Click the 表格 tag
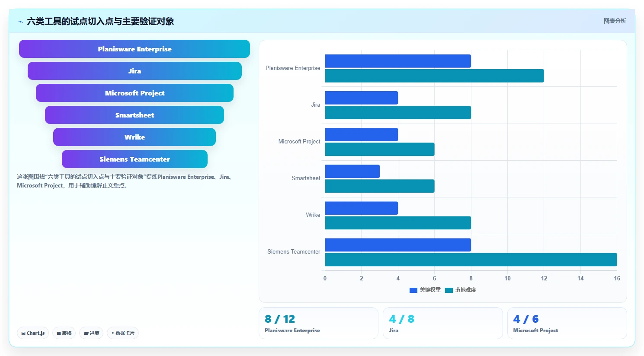This screenshot has height=356, width=644. [64, 333]
